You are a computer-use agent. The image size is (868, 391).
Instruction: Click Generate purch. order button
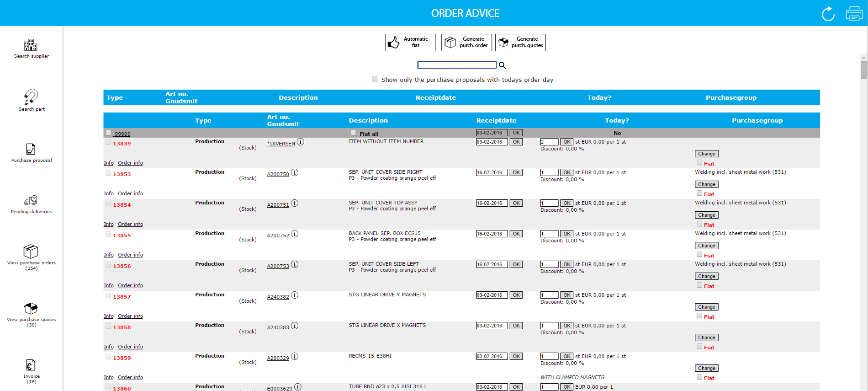point(466,43)
